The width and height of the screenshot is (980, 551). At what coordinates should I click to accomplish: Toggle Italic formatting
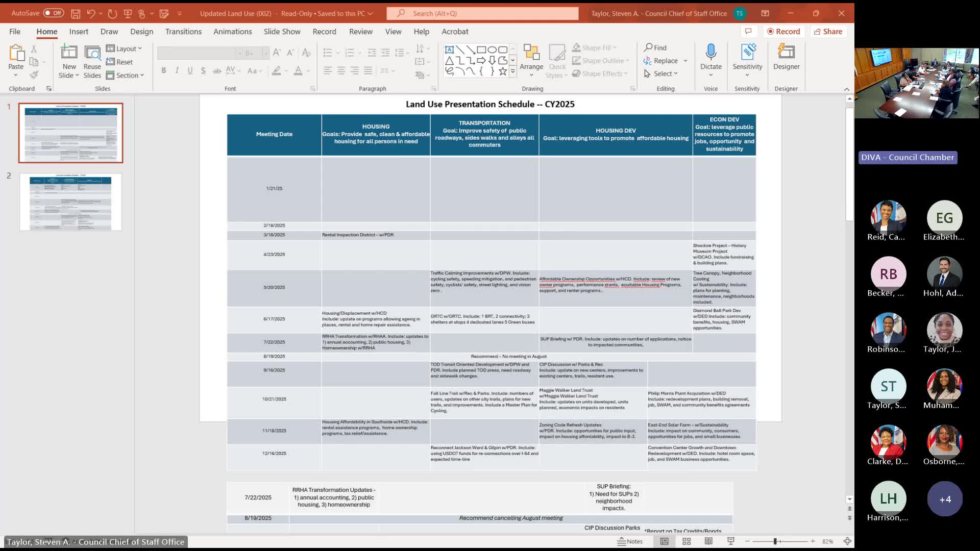coord(177,70)
